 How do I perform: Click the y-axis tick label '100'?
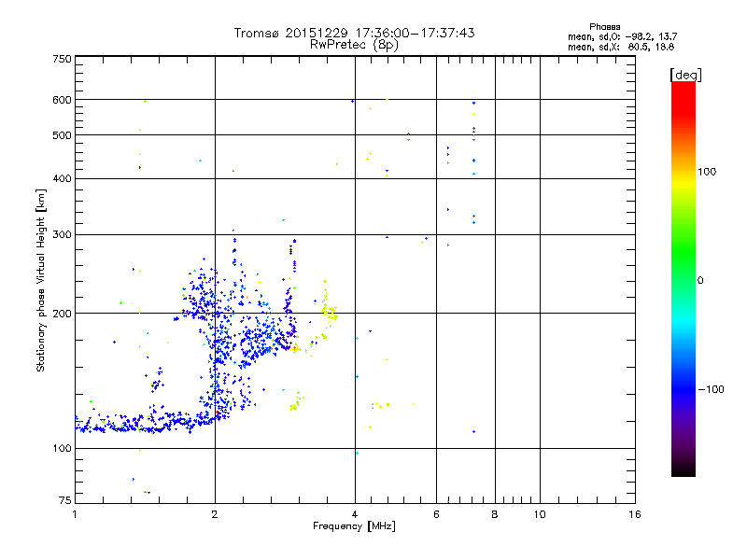pos(62,448)
